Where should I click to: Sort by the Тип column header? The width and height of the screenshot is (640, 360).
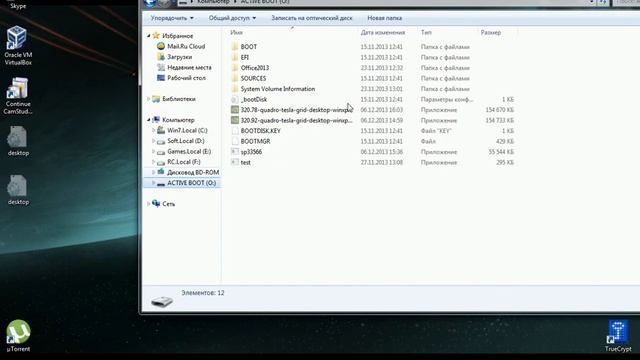tap(426, 32)
